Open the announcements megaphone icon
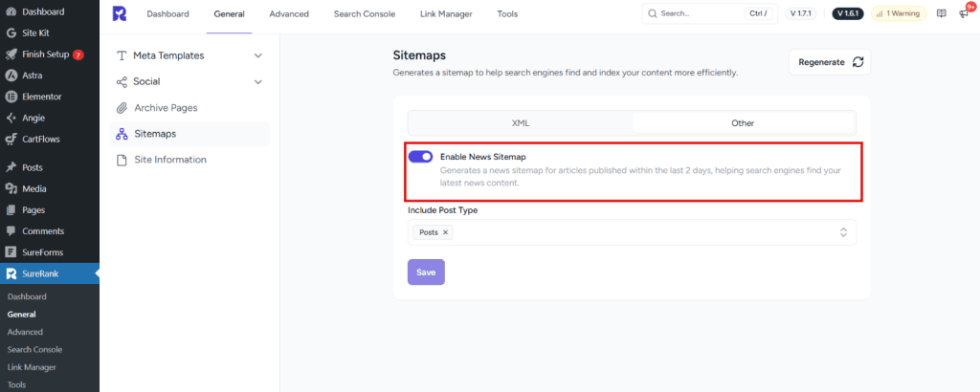Viewport: 980px width, 392px height. pos(964,14)
